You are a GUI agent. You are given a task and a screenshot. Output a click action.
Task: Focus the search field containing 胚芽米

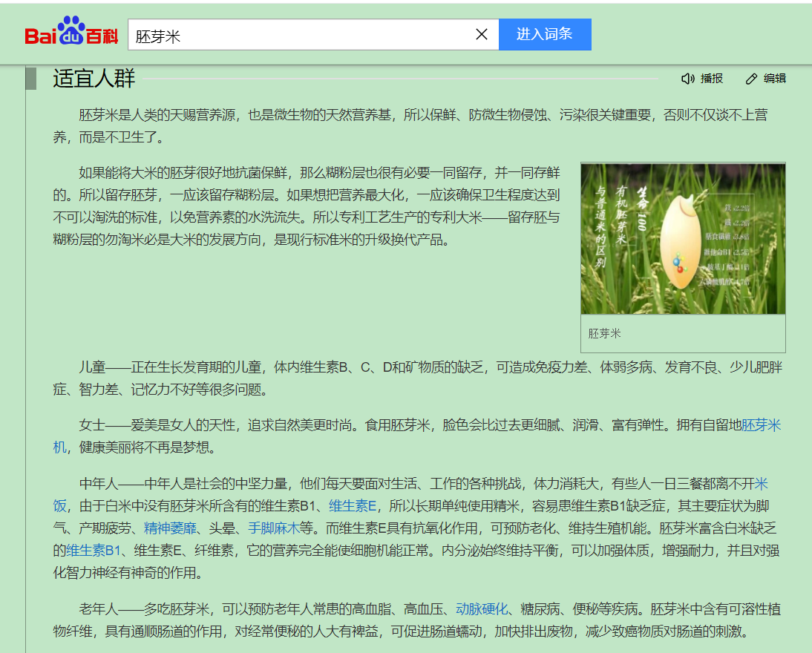pyautogui.click(x=297, y=35)
